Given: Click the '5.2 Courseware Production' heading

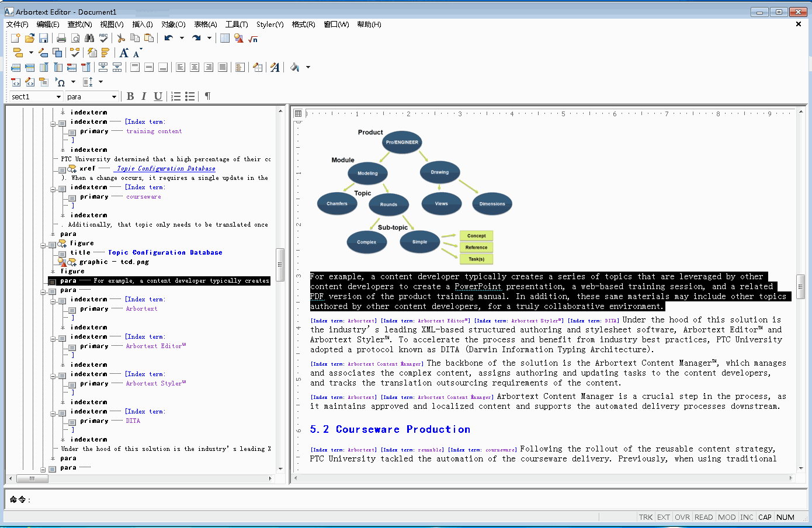Looking at the screenshot, I should point(390,429).
